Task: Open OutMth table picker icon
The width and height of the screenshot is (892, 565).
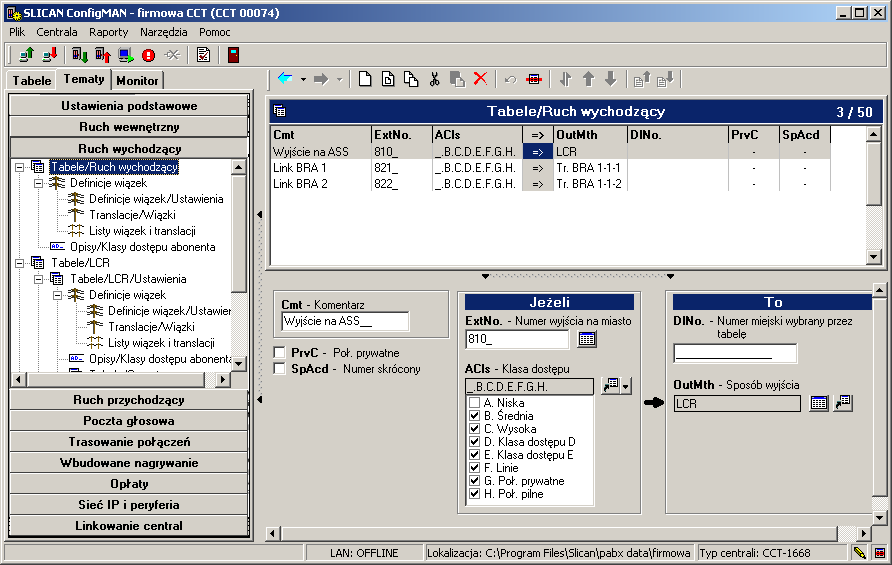Action: tap(819, 403)
